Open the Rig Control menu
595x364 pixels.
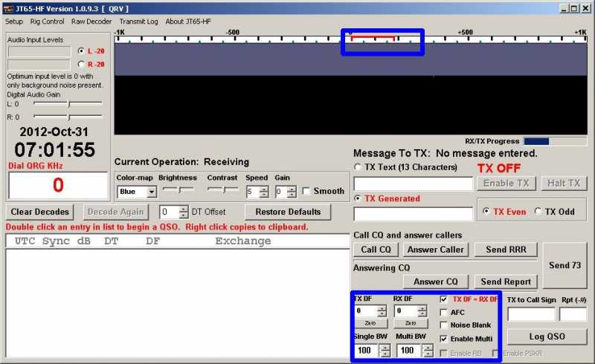point(47,22)
